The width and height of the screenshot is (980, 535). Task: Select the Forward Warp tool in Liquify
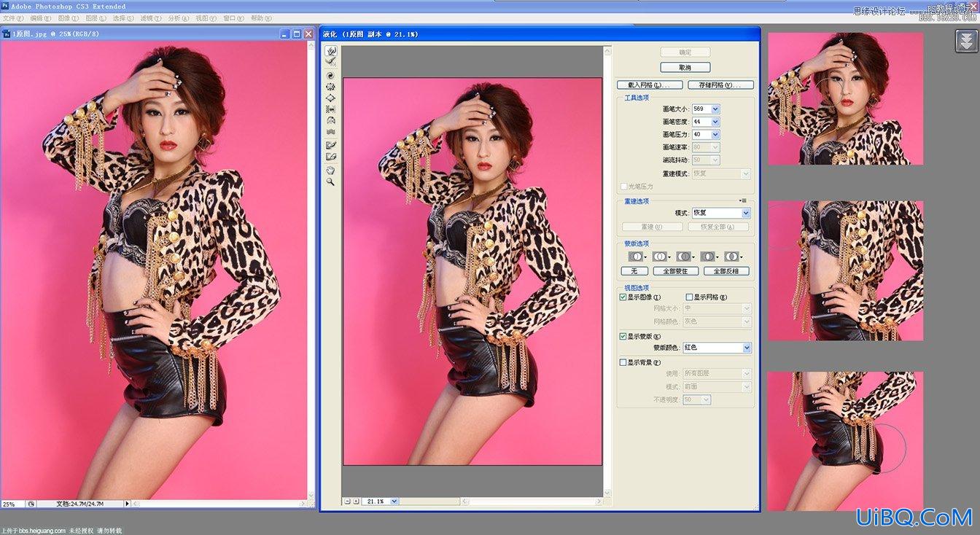pyautogui.click(x=331, y=51)
